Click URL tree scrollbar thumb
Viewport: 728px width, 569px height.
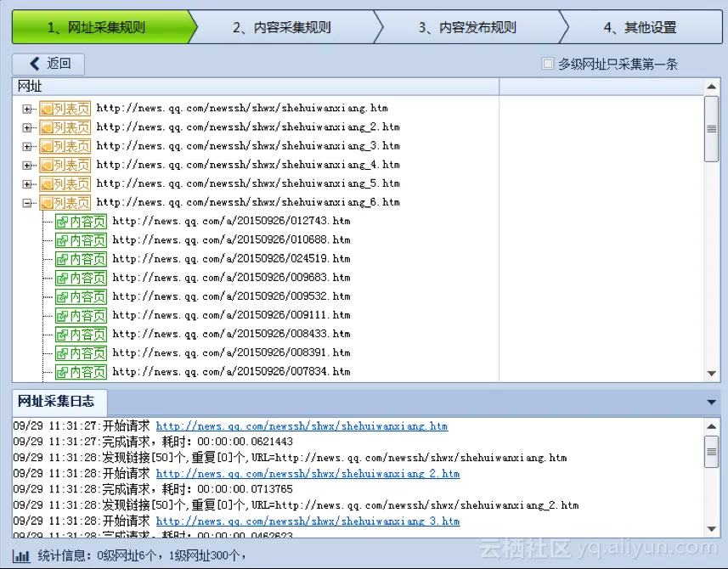(x=711, y=129)
